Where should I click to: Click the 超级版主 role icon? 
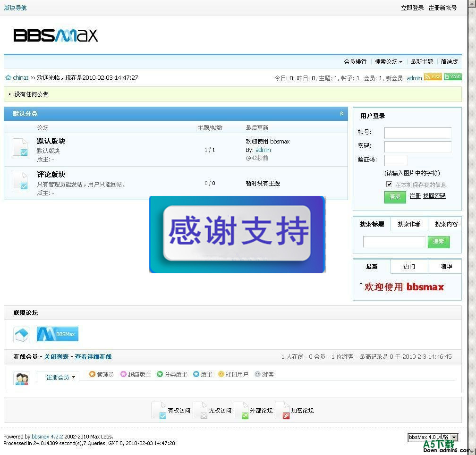pos(123,374)
